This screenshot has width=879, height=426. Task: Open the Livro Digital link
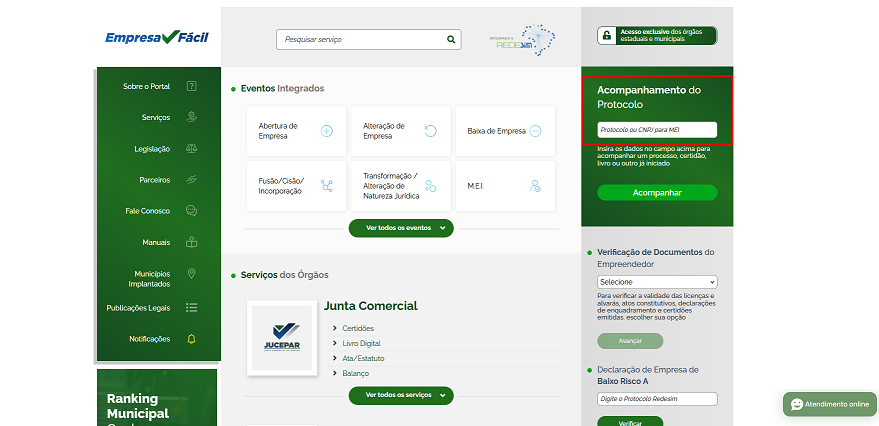[x=362, y=343]
